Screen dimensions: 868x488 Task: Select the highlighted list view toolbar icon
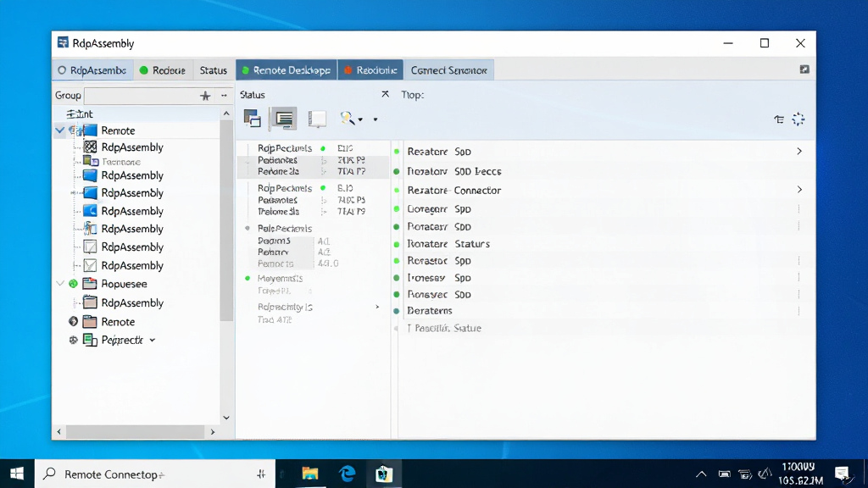[283, 119]
